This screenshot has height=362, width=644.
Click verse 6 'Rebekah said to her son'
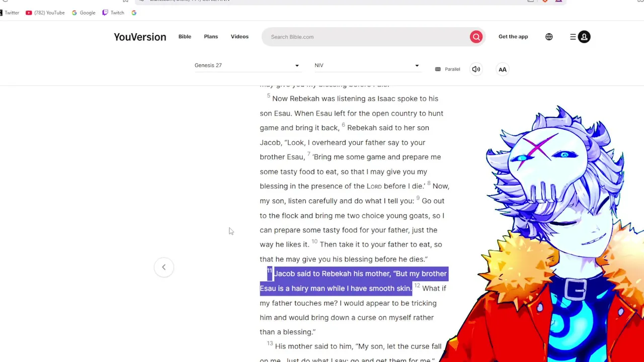388,128
